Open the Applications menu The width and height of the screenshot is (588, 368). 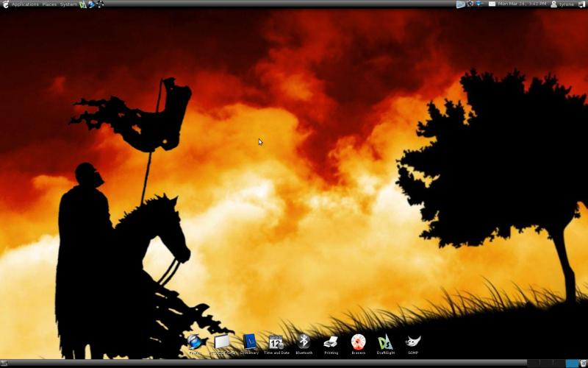[25, 4]
